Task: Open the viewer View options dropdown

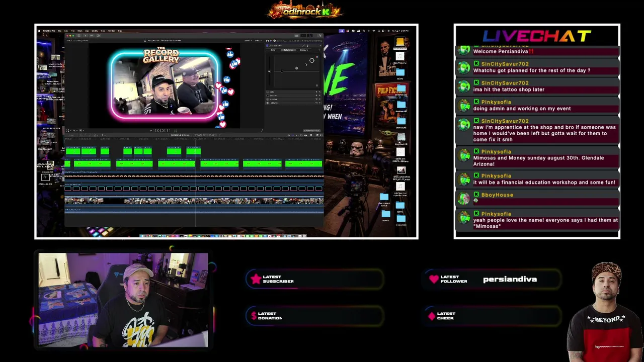Action: click(258, 40)
